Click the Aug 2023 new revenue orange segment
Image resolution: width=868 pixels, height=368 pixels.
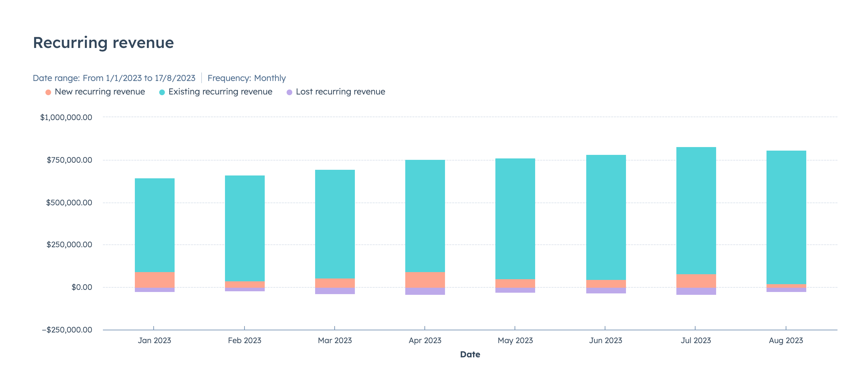tap(786, 286)
